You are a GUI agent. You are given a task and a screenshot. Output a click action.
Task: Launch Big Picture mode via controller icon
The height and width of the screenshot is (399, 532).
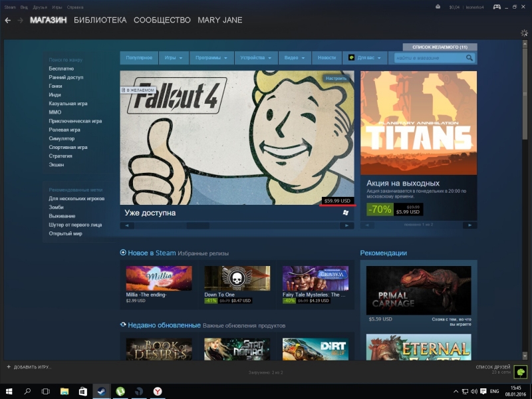coord(497,7)
